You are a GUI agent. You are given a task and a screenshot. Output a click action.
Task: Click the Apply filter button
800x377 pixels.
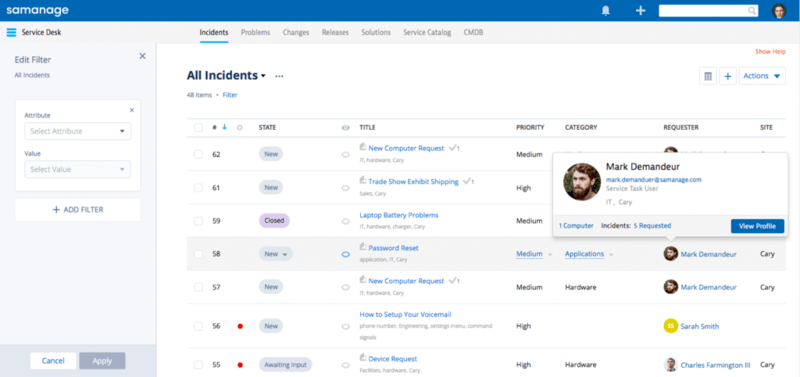102,361
